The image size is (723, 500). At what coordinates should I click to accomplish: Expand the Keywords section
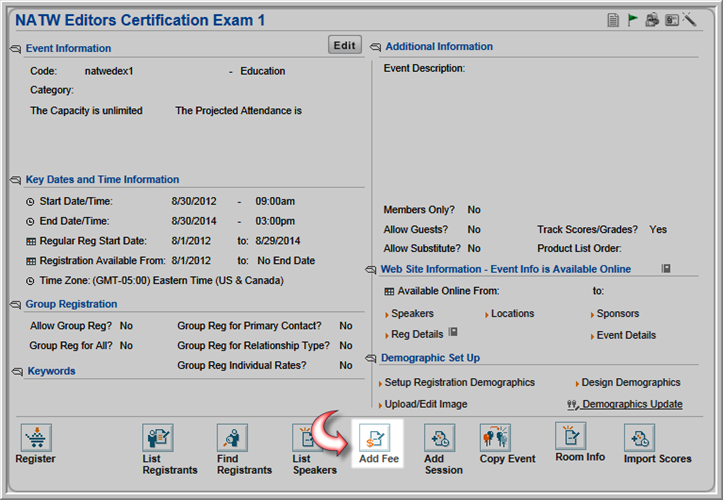pos(17,371)
